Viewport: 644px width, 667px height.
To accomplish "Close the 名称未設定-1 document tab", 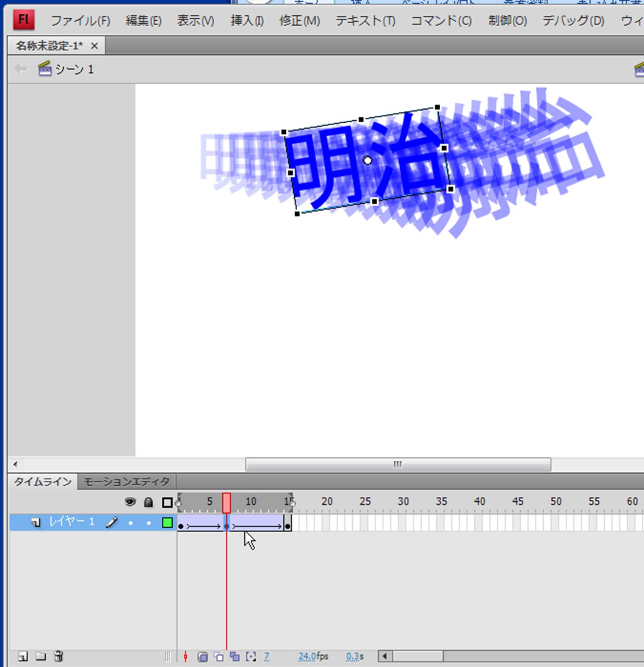I will [x=94, y=46].
